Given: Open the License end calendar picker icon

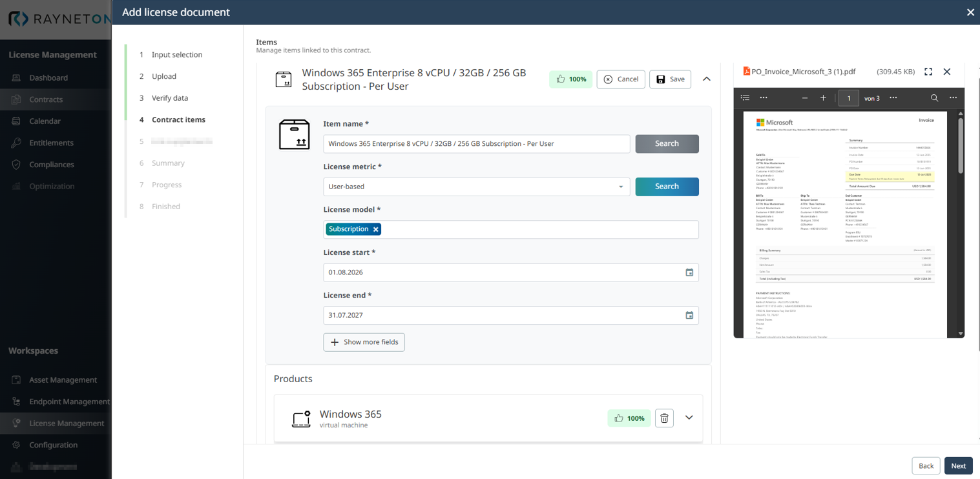Looking at the screenshot, I should (689, 315).
